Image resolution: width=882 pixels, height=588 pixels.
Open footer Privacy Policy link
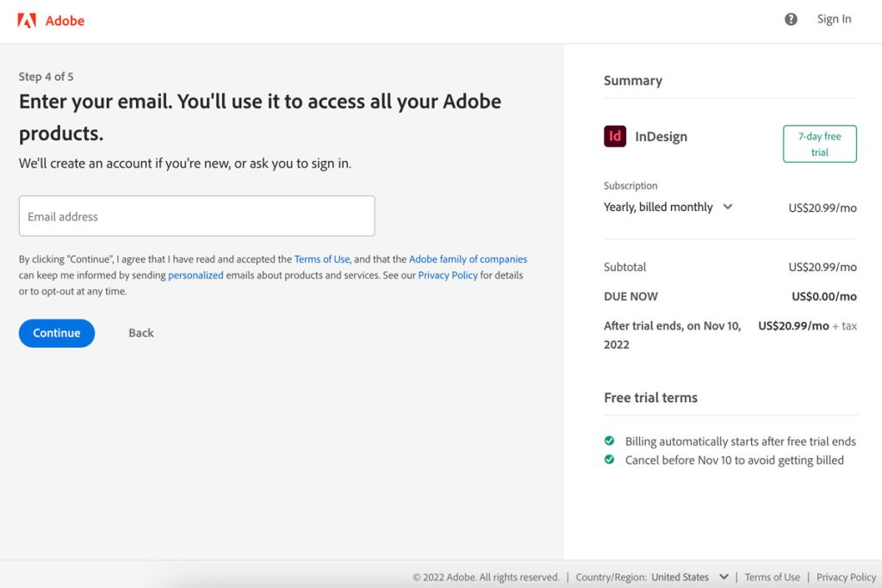(846, 577)
